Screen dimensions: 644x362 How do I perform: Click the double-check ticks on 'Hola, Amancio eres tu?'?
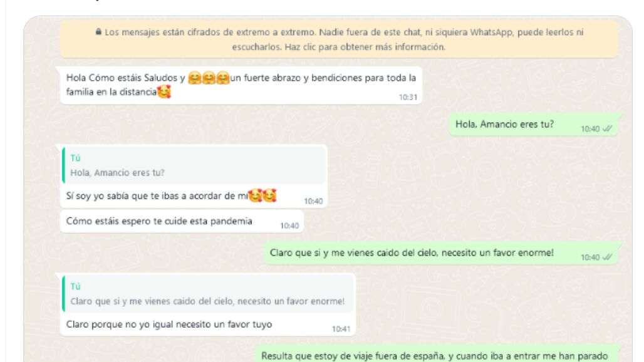607,128
